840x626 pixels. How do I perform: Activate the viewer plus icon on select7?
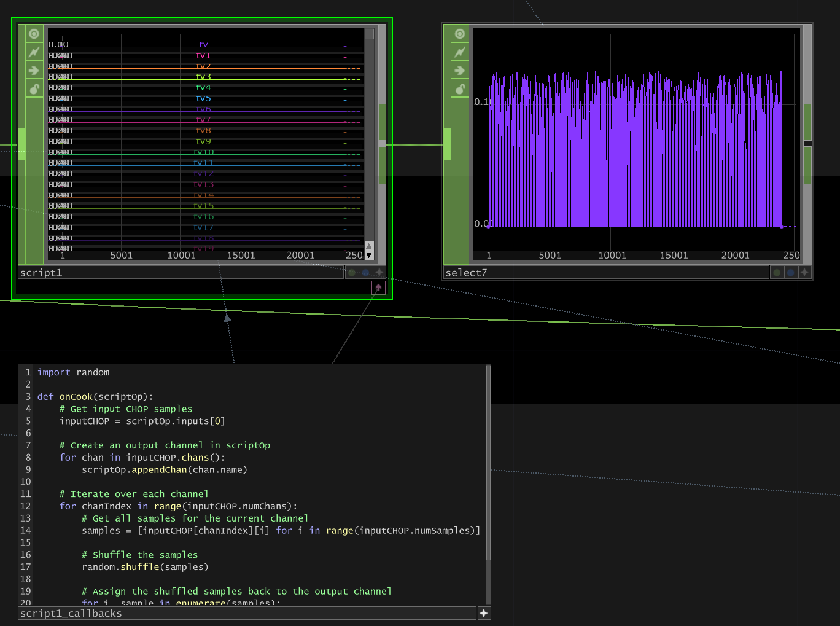[x=804, y=273]
